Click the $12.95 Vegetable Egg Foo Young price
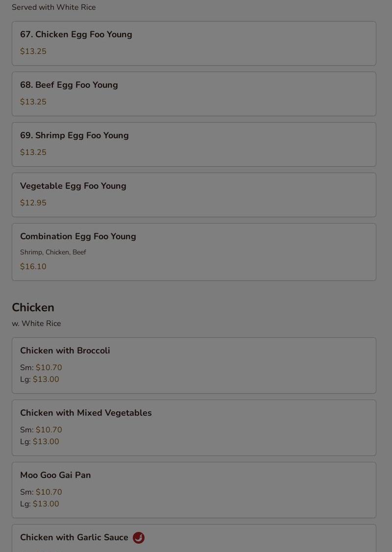Image resolution: width=392 pixels, height=552 pixels. [x=33, y=203]
